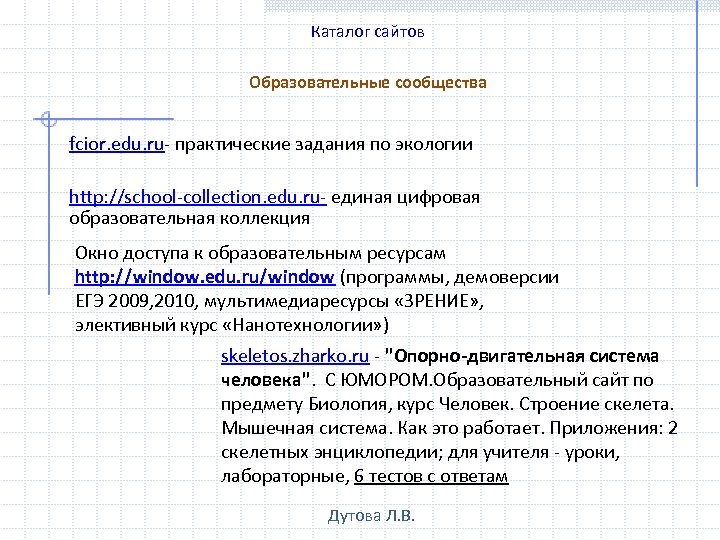Click line 'Окно доступа к образовательным ресурсам'
This screenshot has width=720, height=540.
(x=260, y=253)
